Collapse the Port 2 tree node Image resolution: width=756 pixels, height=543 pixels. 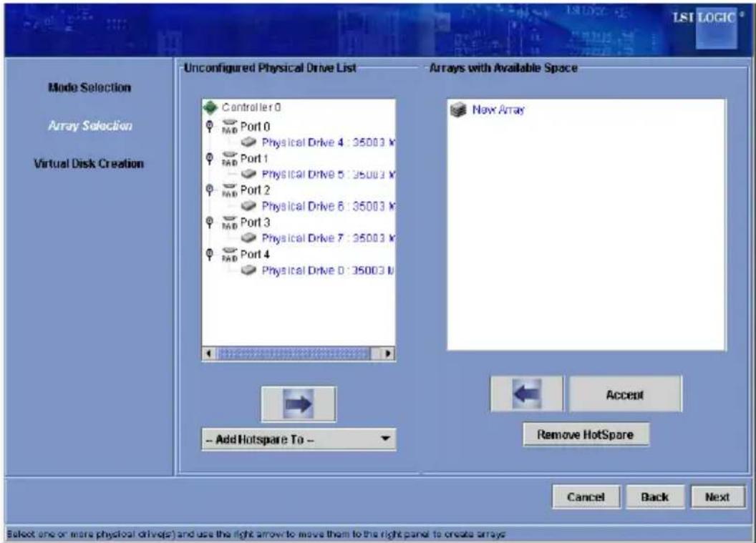coord(209,190)
